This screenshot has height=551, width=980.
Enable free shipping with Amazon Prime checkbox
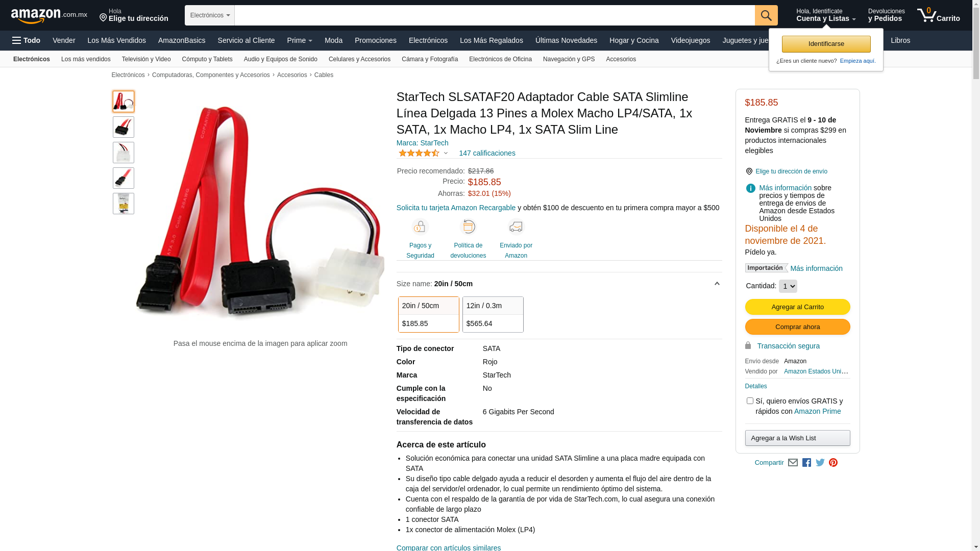click(750, 401)
